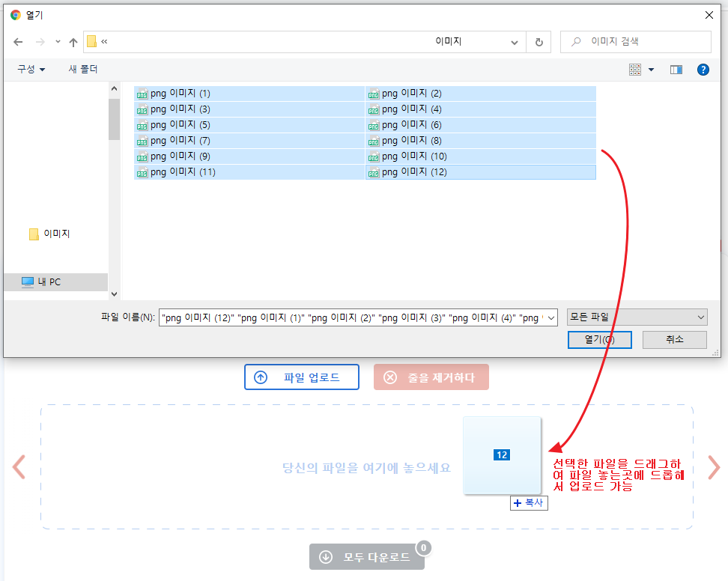The image size is (728, 581).
Task: Open the 구성 dropdown menu
Action: [x=31, y=69]
